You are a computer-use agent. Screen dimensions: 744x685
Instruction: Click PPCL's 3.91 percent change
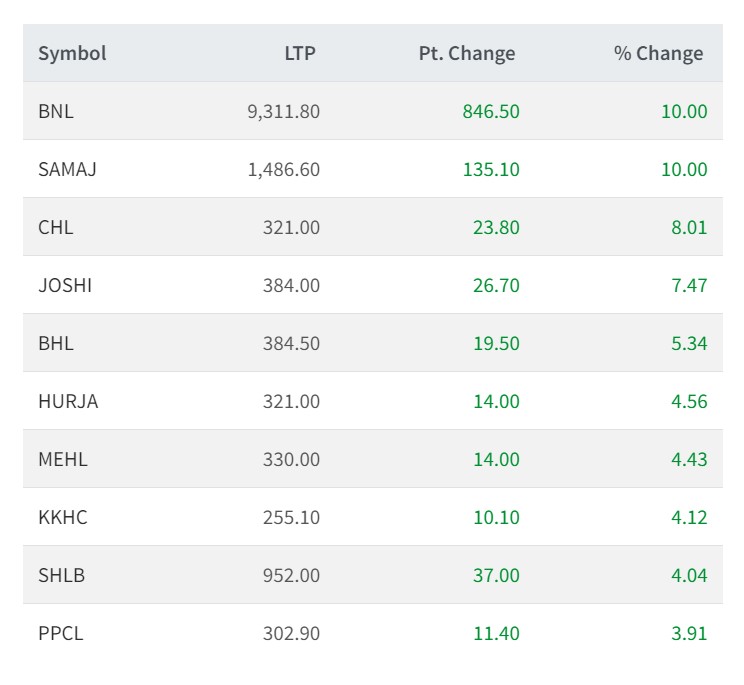point(690,633)
